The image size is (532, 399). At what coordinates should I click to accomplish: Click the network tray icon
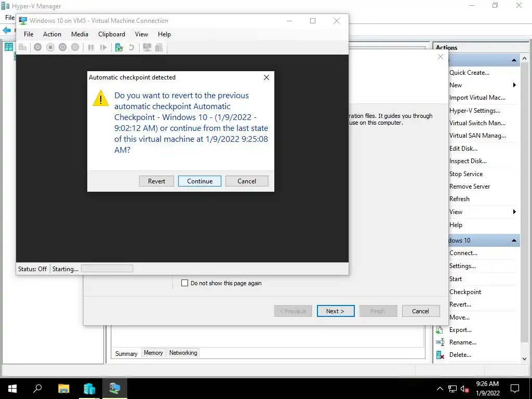pos(453,389)
